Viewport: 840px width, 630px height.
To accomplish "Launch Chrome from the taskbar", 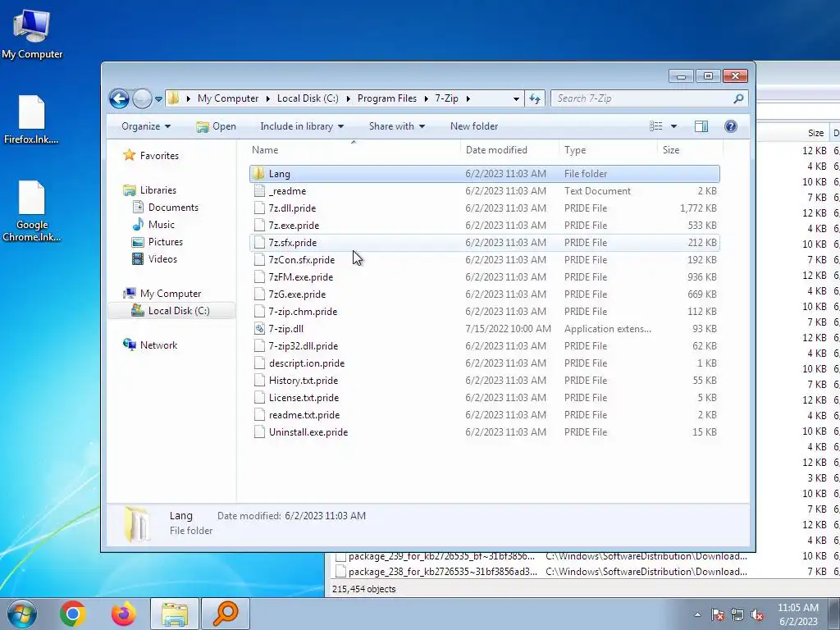I will coord(73,614).
